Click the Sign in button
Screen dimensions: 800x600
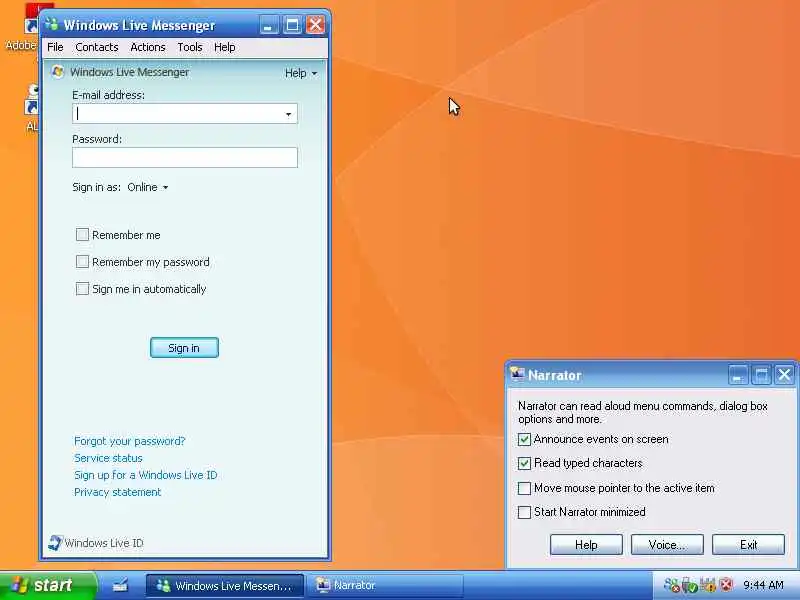click(184, 347)
